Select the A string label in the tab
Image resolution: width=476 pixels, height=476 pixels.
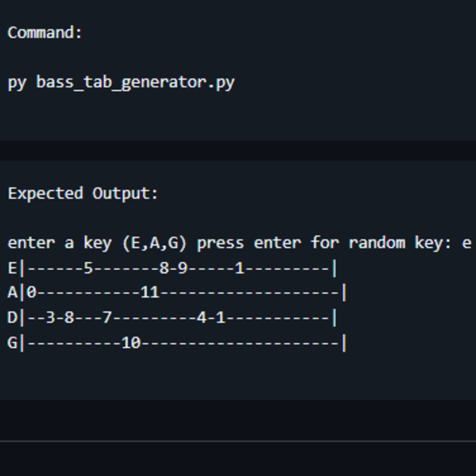(x=12, y=293)
